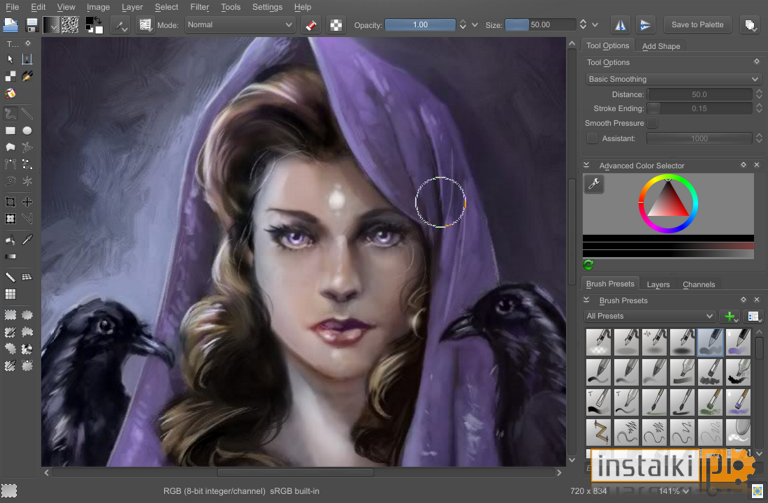Image resolution: width=768 pixels, height=503 pixels.
Task: Open the Filter menu
Action: [199, 7]
